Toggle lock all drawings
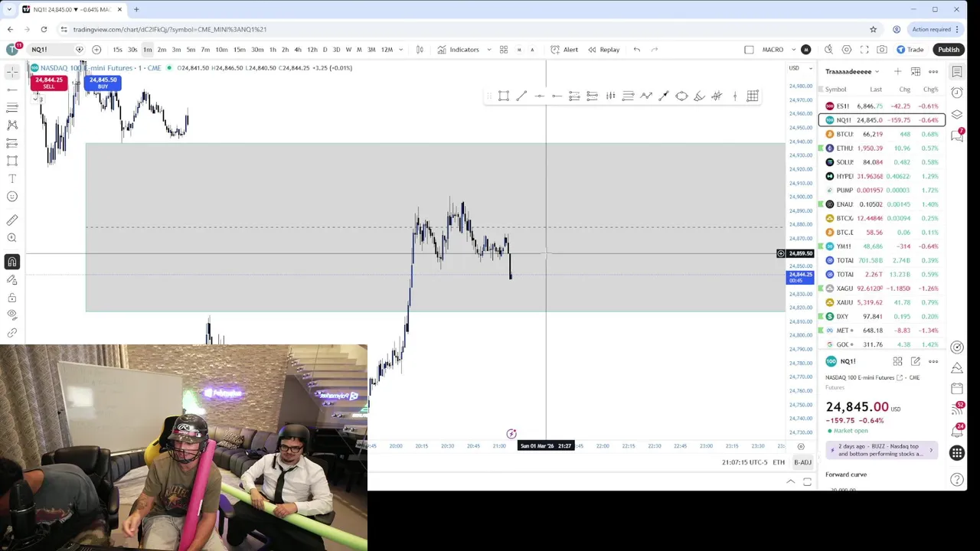 point(12,298)
